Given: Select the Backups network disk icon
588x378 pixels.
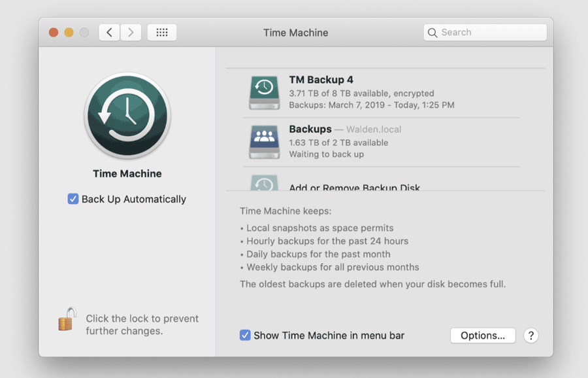Looking at the screenshot, I should pos(265,142).
